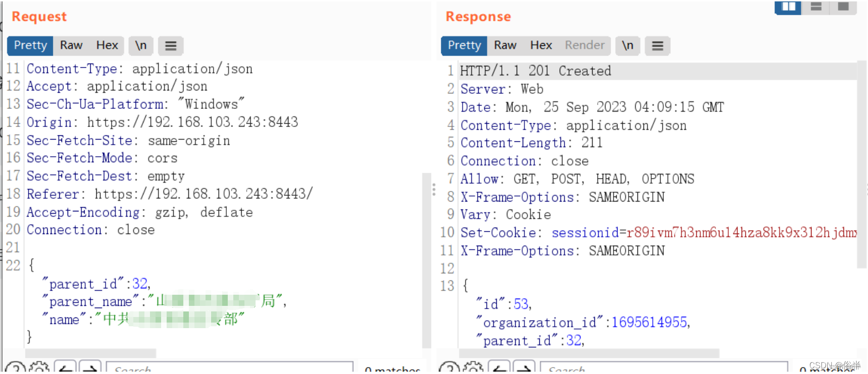The width and height of the screenshot is (868, 374).
Task: Switch to top-bottom layout view icon
Action: coord(816,7)
